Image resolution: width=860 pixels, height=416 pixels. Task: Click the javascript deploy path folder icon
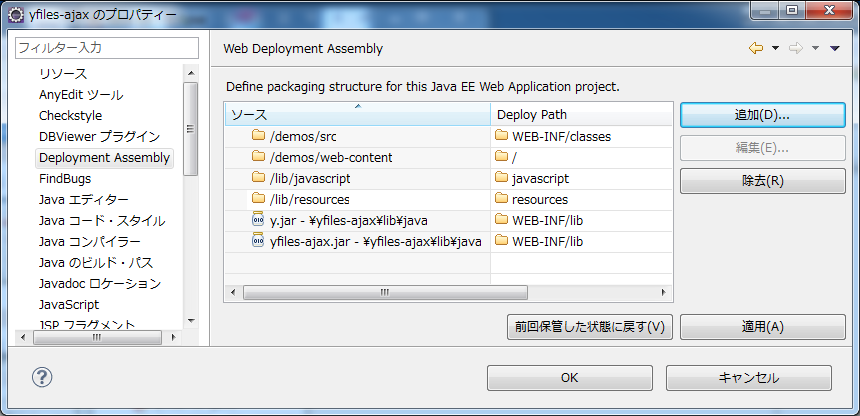(x=501, y=178)
